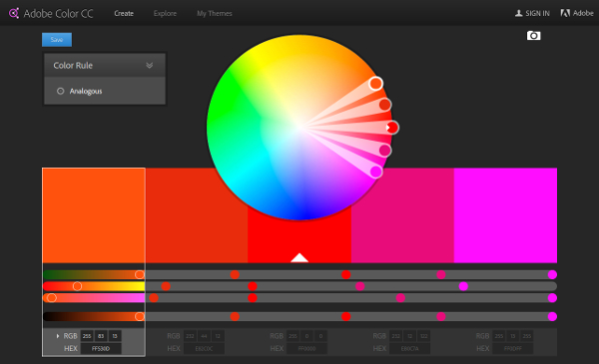This screenshot has height=364, width=599.
Task: Click the blue Save button
Action: (57, 40)
